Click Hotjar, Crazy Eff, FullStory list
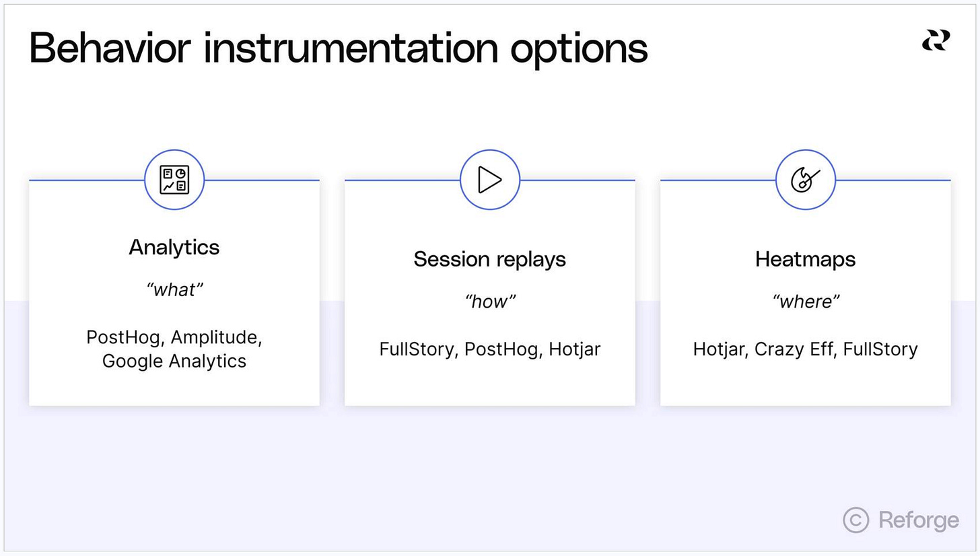Screen dimensions: 980x556 click(805, 349)
